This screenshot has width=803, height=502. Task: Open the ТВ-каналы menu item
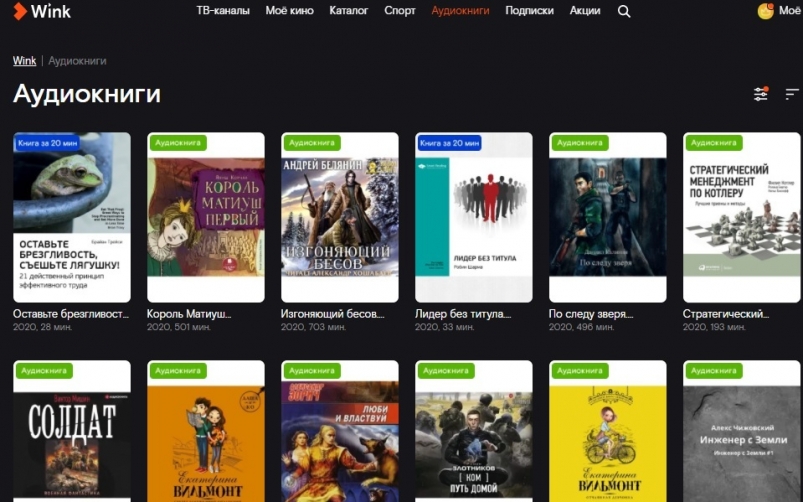pyautogui.click(x=223, y=11)
